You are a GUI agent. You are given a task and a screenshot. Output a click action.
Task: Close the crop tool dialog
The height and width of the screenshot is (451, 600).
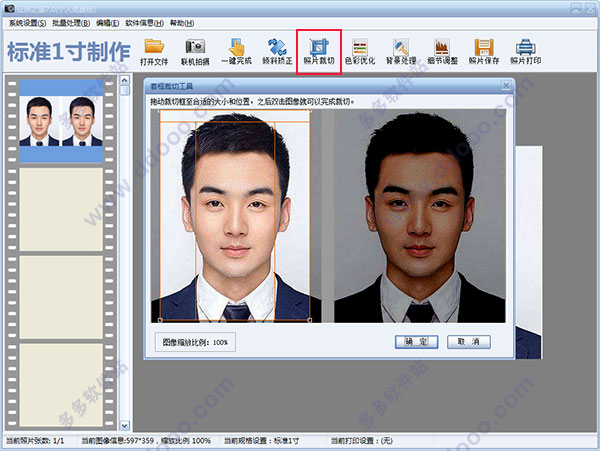click(x=505, y=86)
